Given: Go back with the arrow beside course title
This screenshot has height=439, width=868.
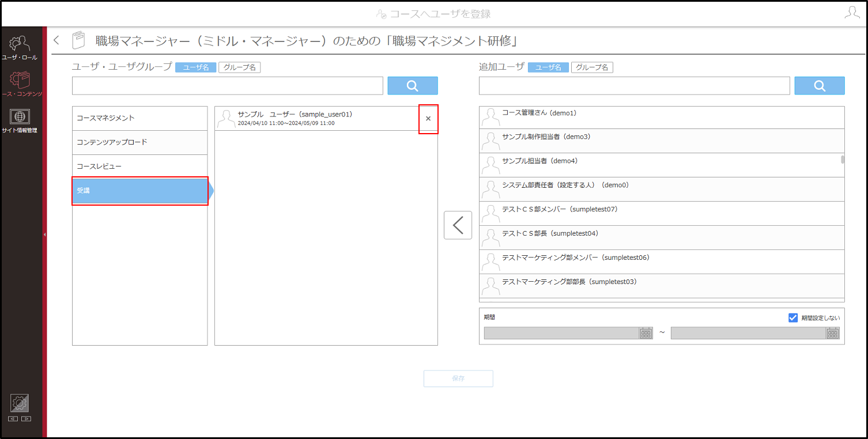Looking at the screenshot, I should (56, 40).
